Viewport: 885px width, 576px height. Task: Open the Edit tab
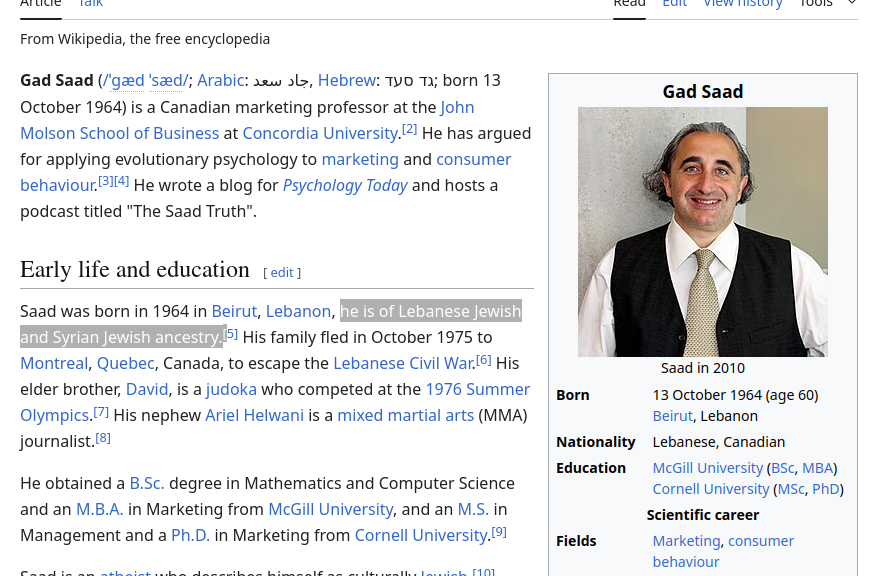[674, 3]
